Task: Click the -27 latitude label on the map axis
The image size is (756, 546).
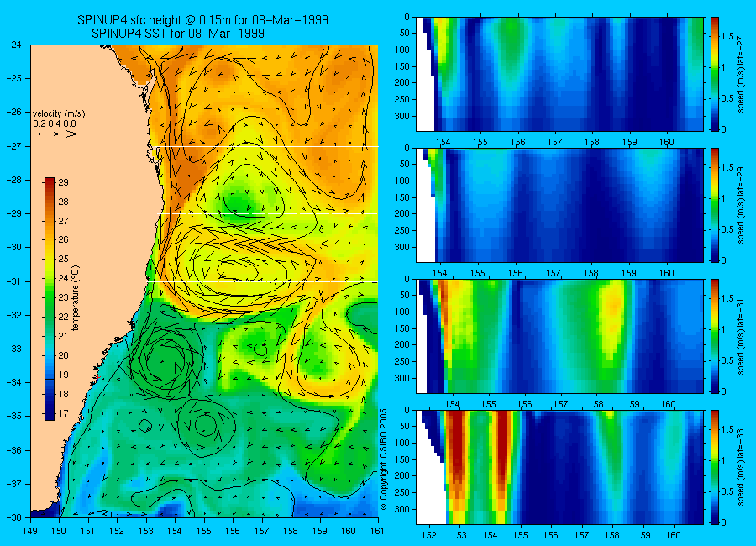Action: (x=13, y=145)
